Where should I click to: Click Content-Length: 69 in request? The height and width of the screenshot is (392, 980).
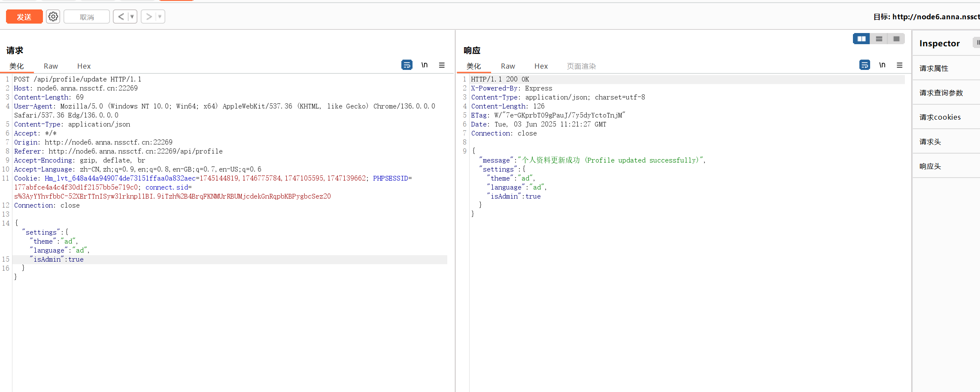49,97
